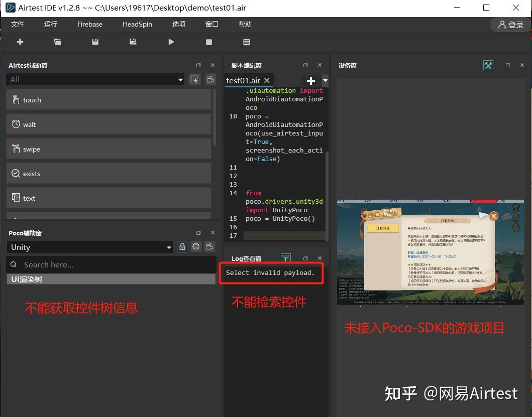
Task: Expand the arrow beside the script plus button
Action: (324, 81)
